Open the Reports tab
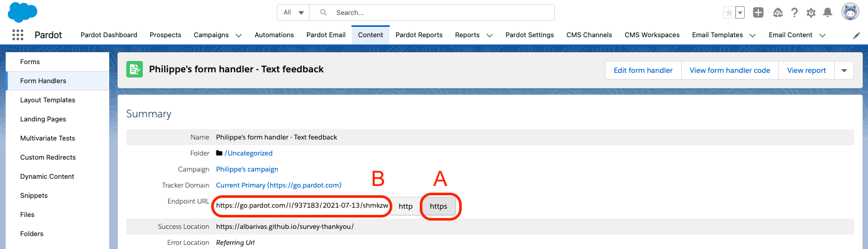Screen dimensions: 868x249 467,35
